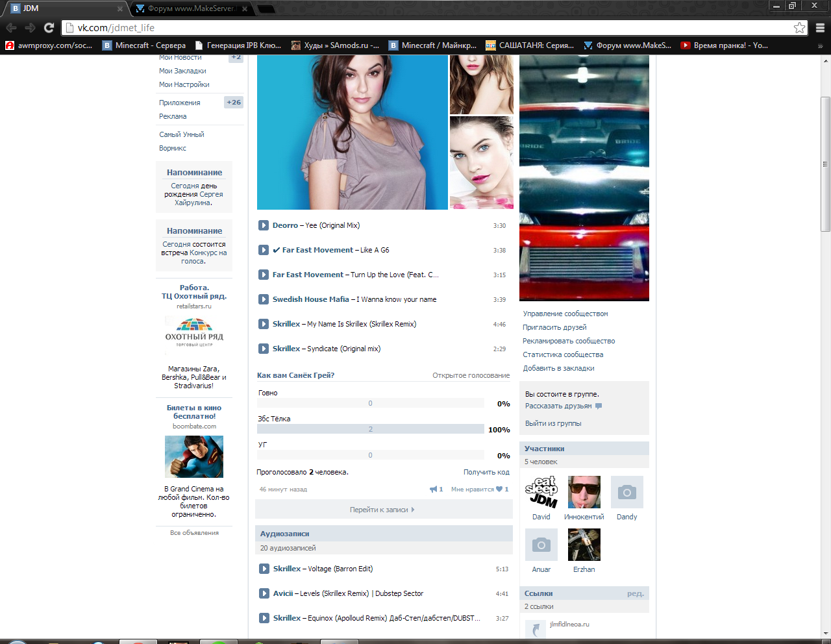Click the repost megaphone icon
The height and width of the screenshot is (644, 831).
click(433, 489)
